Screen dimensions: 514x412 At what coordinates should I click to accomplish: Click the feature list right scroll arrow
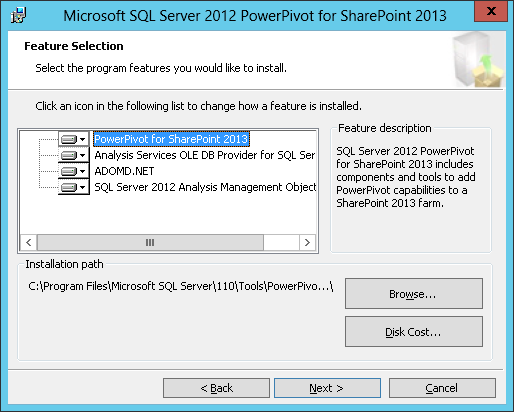click(307, 242)
